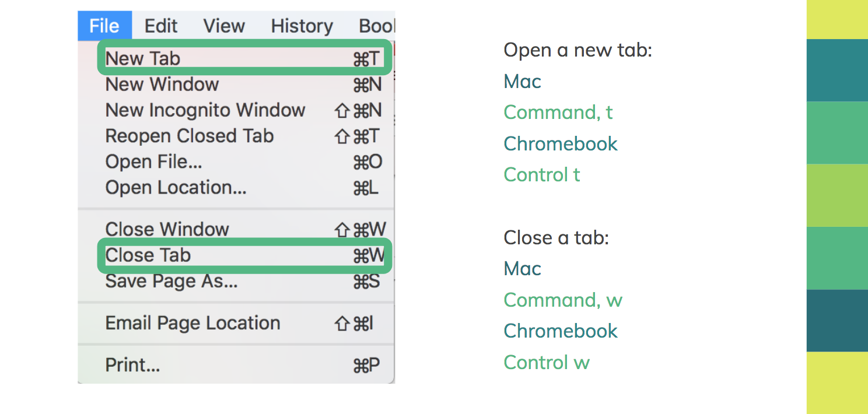The width and height of the screenshot is (868, 414).
Task: Click the 'Open a new tab:' heading
Action: point(577,50)
